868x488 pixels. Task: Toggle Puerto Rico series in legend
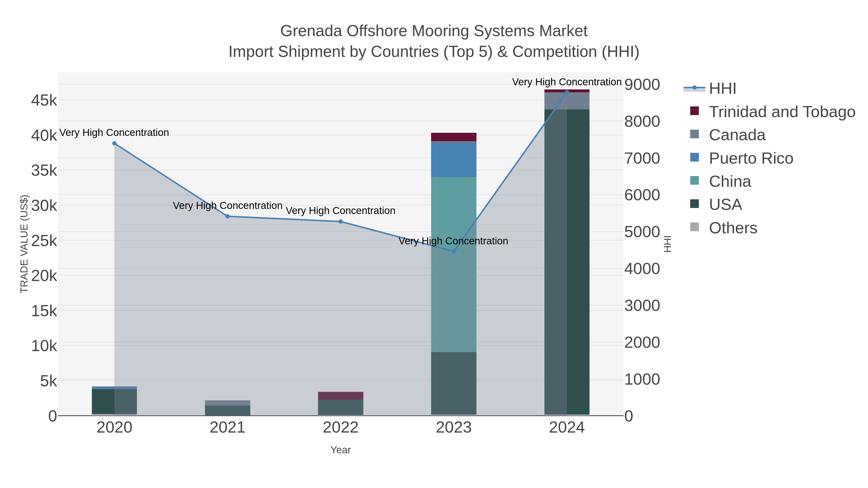point(741,158)
